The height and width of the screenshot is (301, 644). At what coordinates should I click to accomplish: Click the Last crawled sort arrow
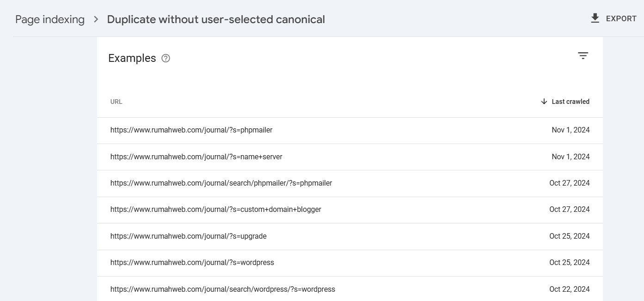point(544,102)
